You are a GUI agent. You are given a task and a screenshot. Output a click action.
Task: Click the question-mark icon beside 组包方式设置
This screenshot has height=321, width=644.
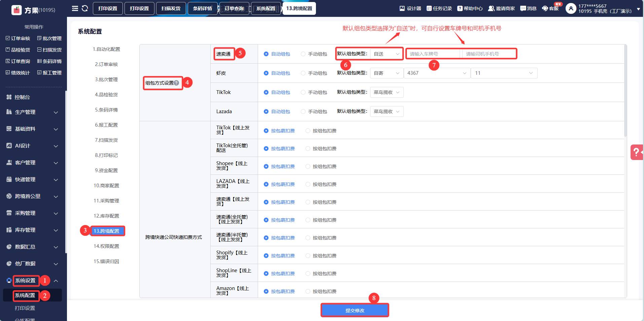point(176,83)
